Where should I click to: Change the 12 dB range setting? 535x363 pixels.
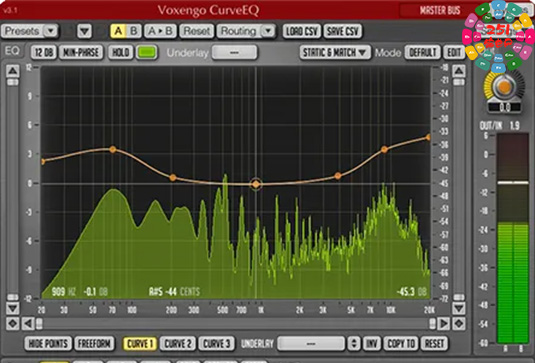click(x=44, y=53)
